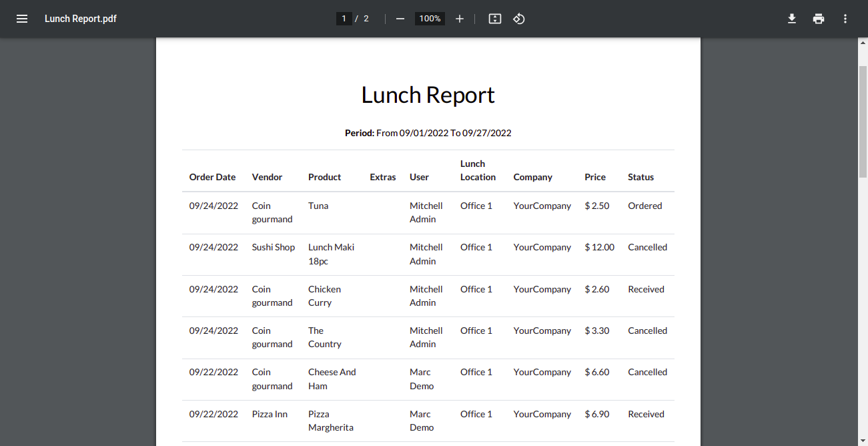Click Coin gourmand in Chicken Curry row
This screenshot has height=446, width=868.
(272, 296)
